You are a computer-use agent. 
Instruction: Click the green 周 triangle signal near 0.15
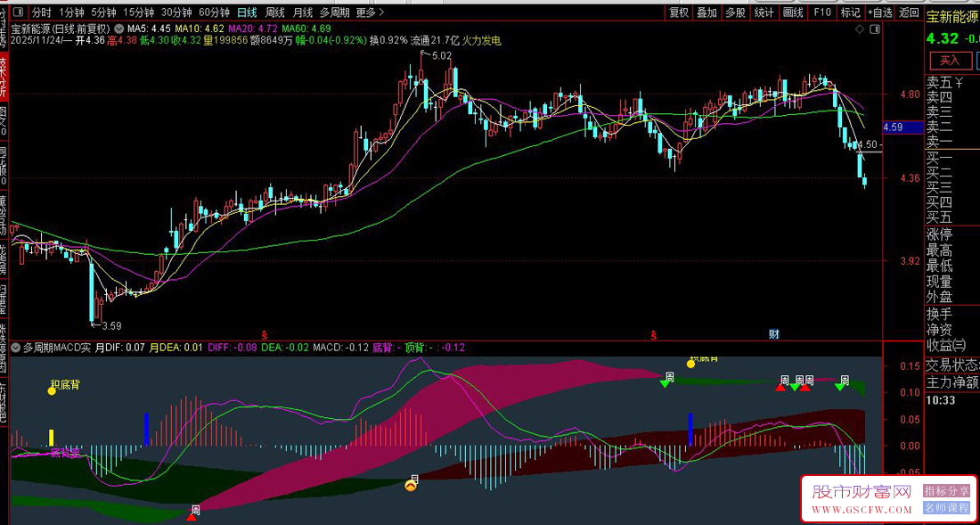[x=666, y=381]
